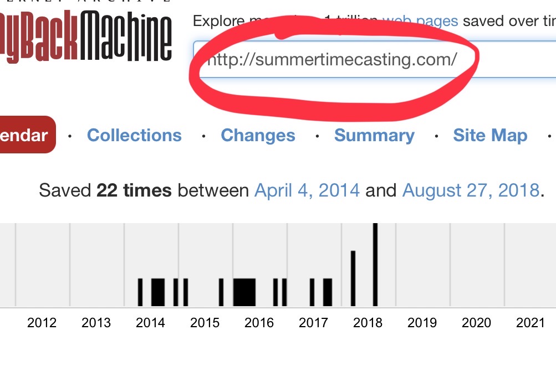Select the 2012 year label in timeline
This screenshot has height=392, width=556.
(42, 322)
